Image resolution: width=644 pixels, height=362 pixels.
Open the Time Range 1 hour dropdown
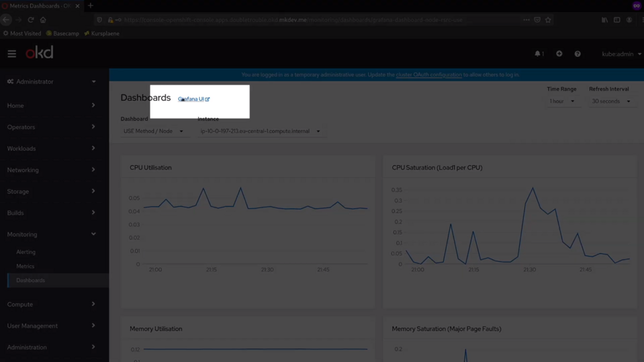[562, 101]
